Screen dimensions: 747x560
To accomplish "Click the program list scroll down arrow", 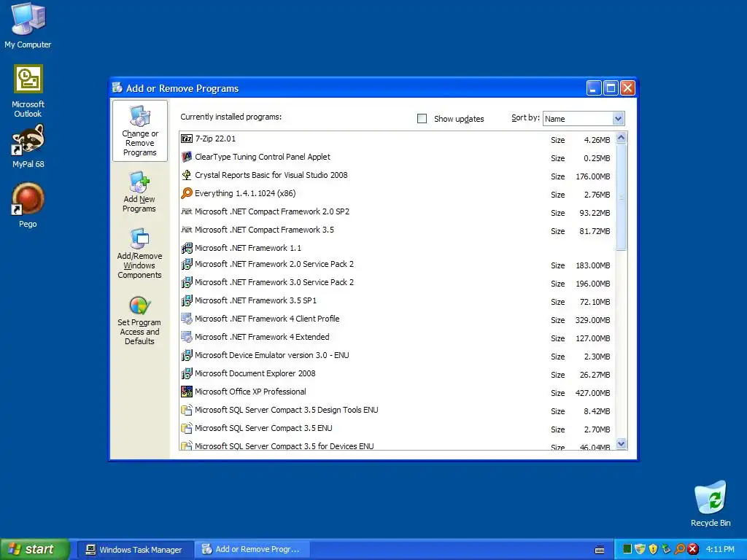I will click(621, 444).
